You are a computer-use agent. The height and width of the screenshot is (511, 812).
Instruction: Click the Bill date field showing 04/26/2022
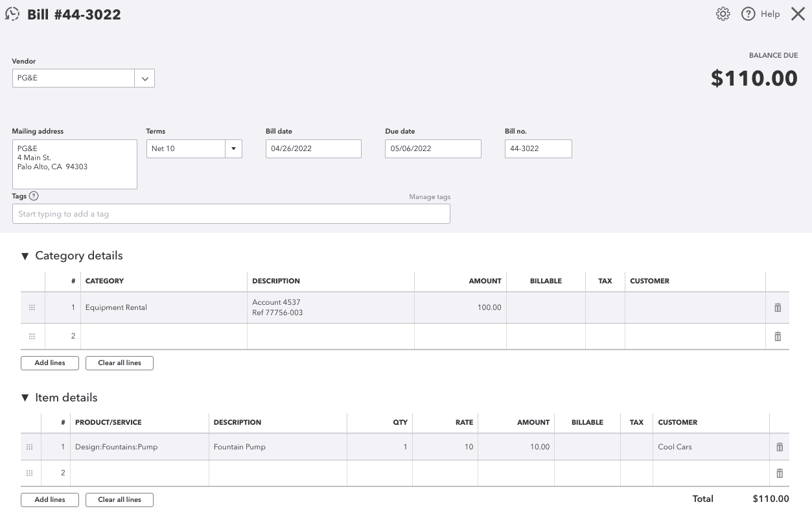click(x=313, y=149)
